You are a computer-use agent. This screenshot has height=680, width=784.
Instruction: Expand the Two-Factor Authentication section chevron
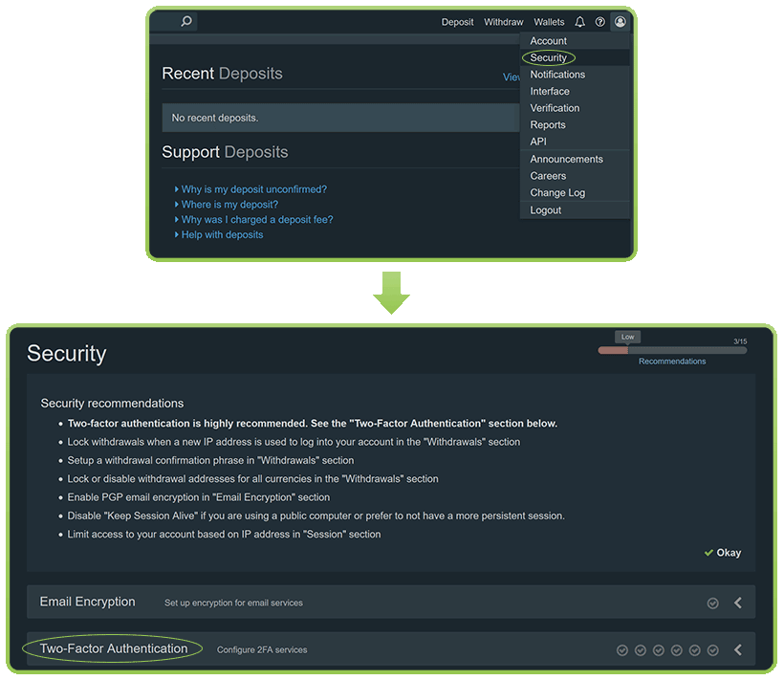click(738, 650)
